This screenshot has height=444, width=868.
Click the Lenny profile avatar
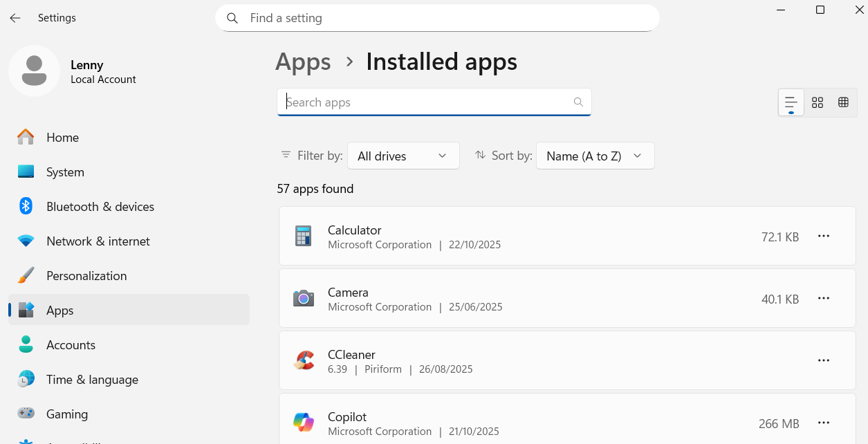coord(34,71)
